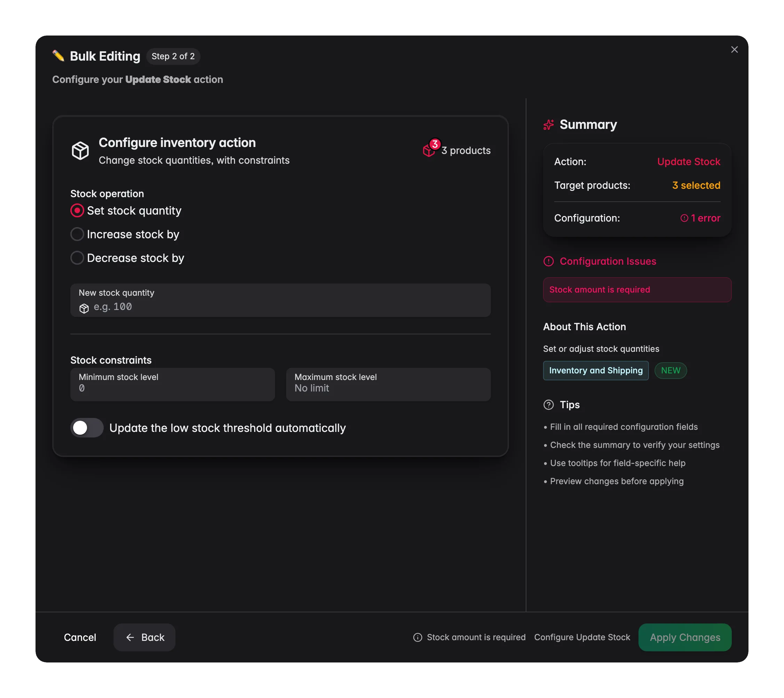Click the question mark icon beside Tips
Screen dimensions: 784x698
[549, 405]
